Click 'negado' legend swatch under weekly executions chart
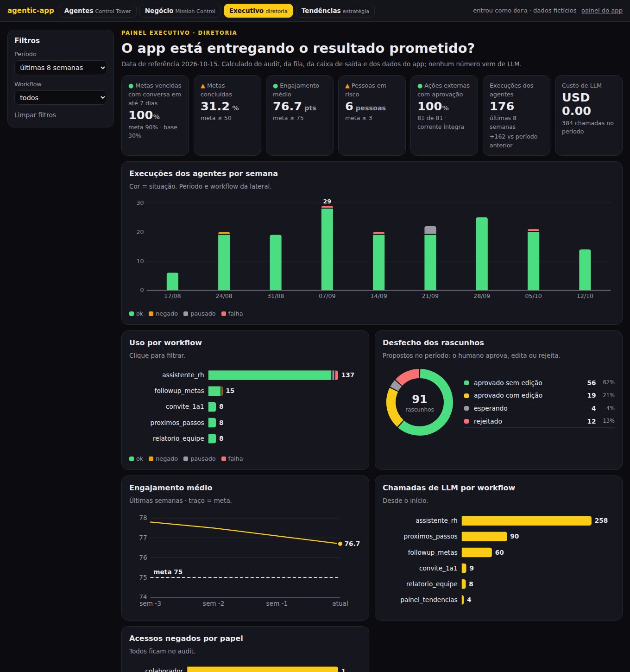 (151, 314)
